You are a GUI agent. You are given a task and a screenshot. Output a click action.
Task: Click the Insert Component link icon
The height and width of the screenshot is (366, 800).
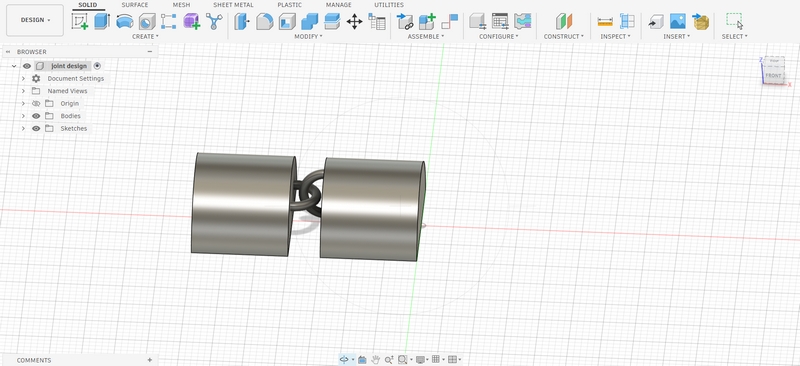click(405, 21)
